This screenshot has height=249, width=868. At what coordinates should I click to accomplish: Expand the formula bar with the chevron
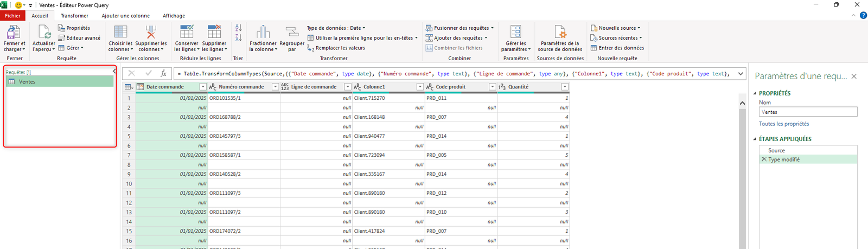coord(741,73)
